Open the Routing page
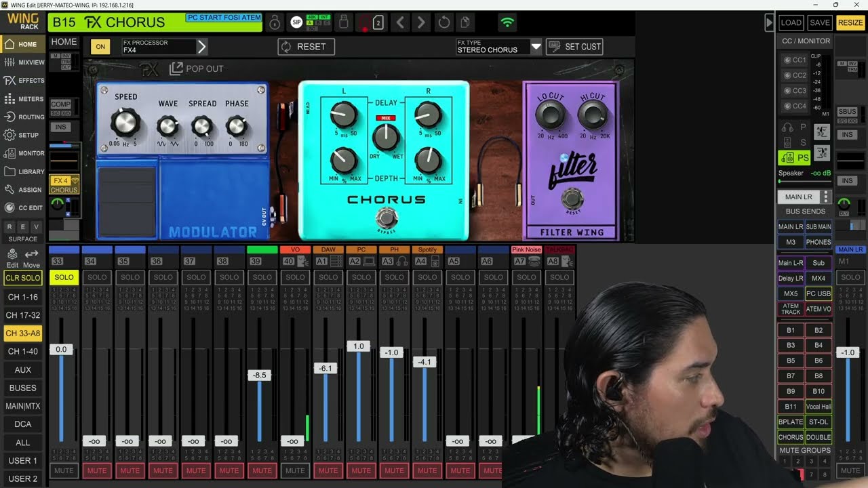 (23, 117)
